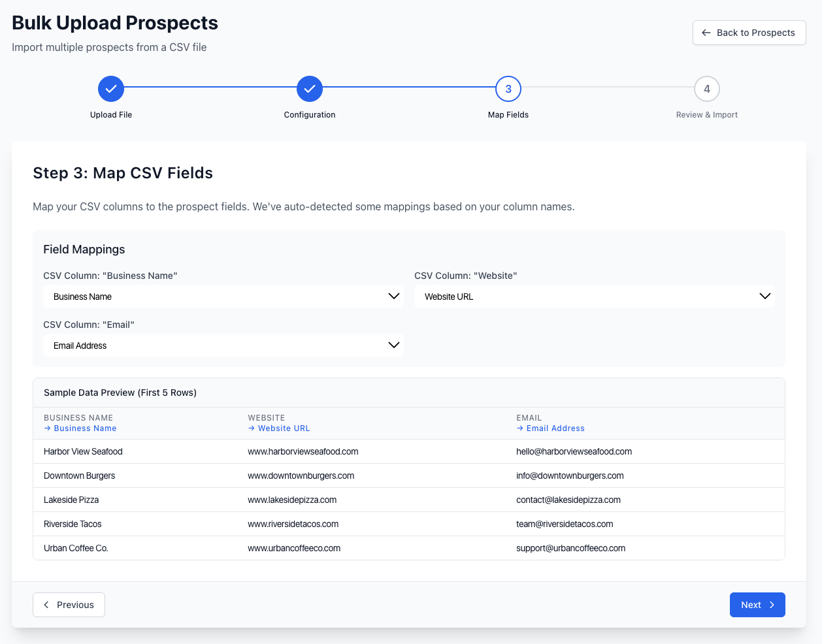822x644 pixels.
Task: Open the Business Name mapping dropdown
Action: click(223, 297)
